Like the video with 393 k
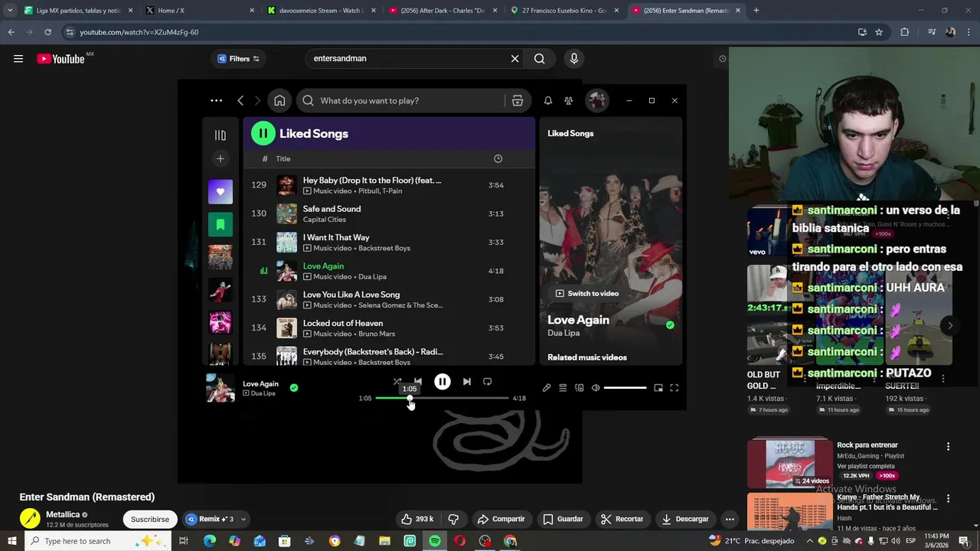Screen dimensions: 980x551 coord(417,519)
